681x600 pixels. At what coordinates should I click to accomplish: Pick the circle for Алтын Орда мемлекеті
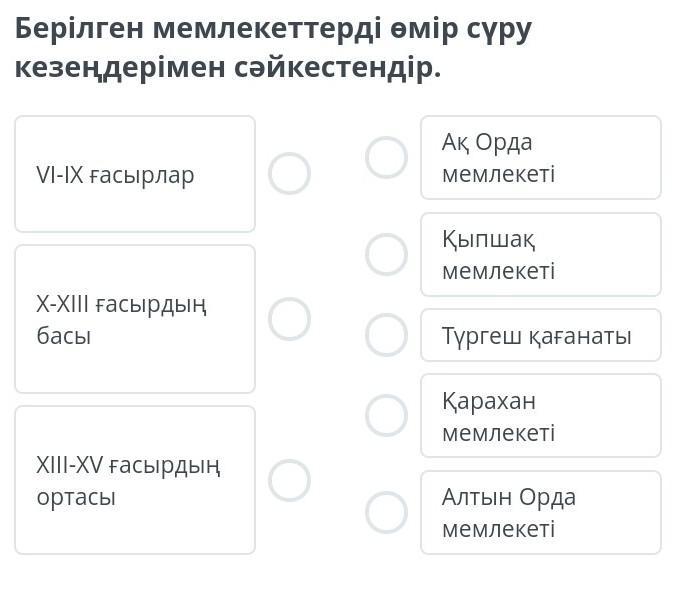[386, 512]
